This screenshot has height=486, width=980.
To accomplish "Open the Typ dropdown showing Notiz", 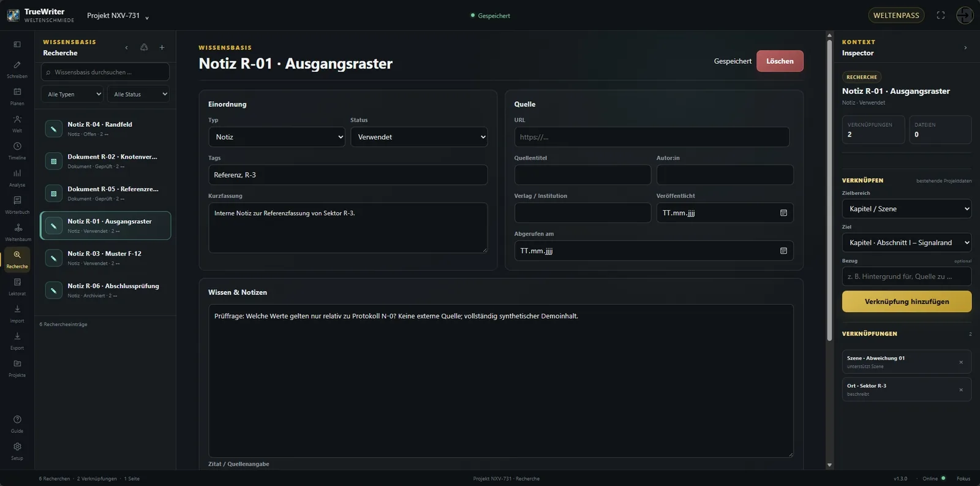I will click(x=277, y=137).
